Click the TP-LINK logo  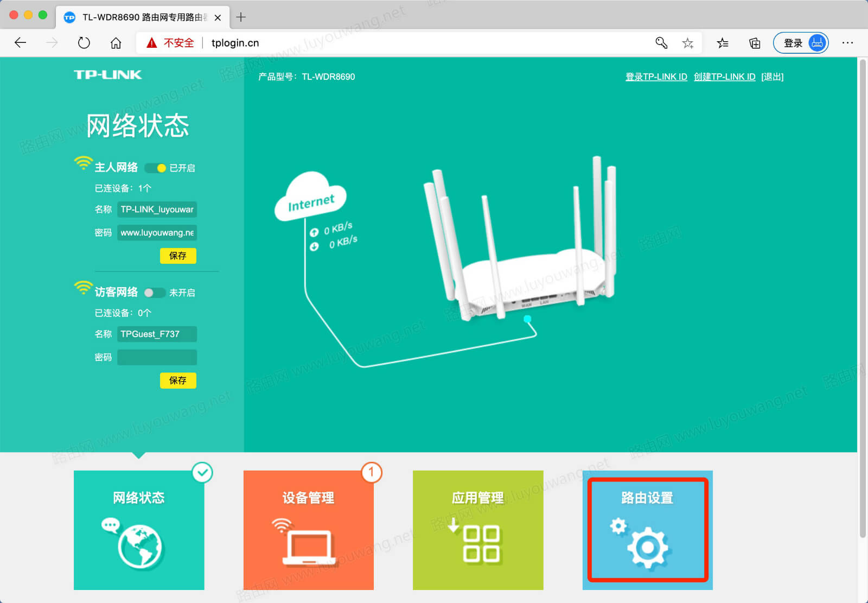pos(108,75)
